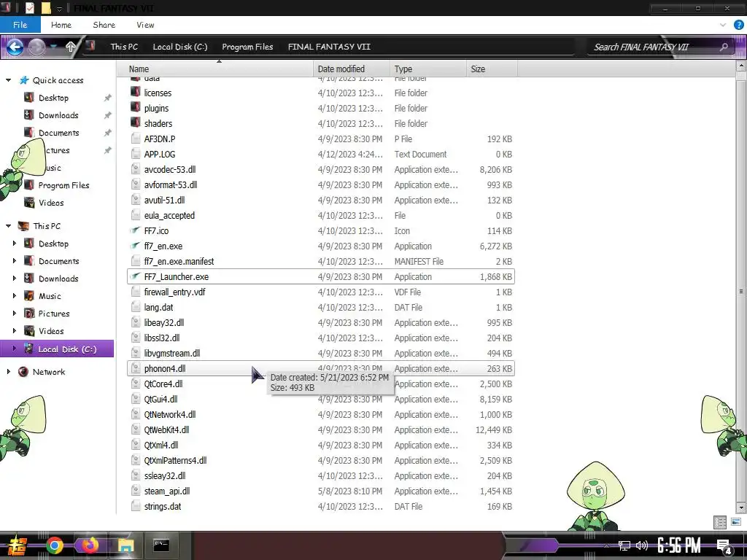Viewport: 747px width, 560px height.
Task: Navigate to This PC breadcrumb
Action: (124, 47)
